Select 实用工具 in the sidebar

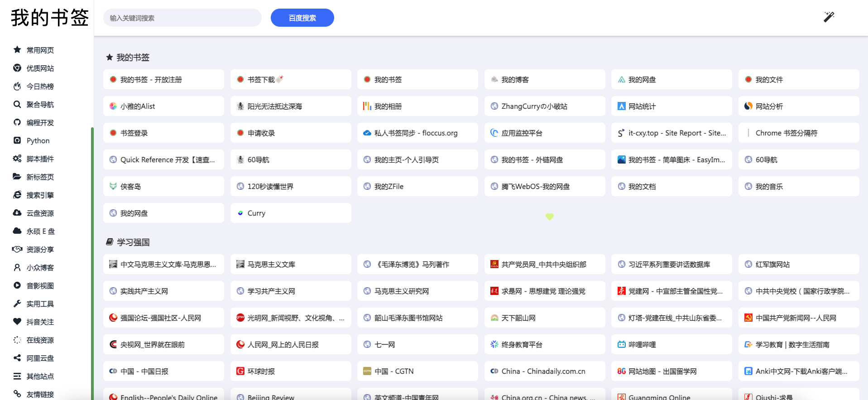[x=40, y=304]
